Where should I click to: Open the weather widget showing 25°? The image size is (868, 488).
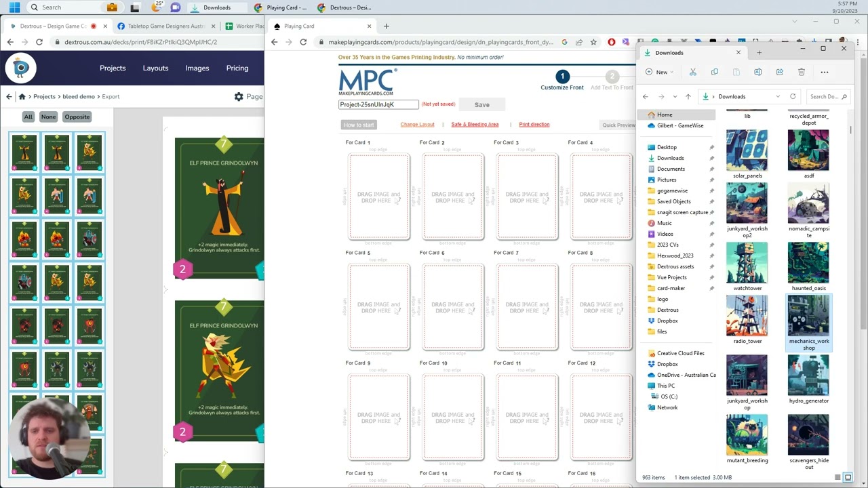click(157, 7)
